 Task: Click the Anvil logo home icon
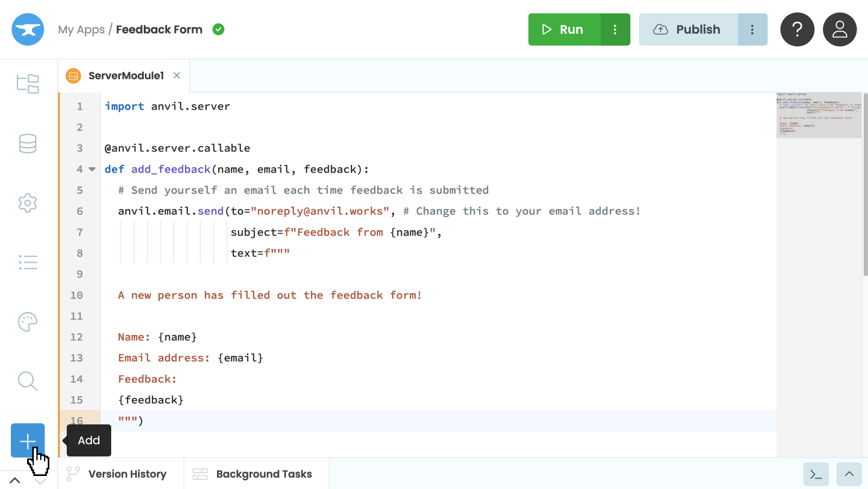point(28,29)
